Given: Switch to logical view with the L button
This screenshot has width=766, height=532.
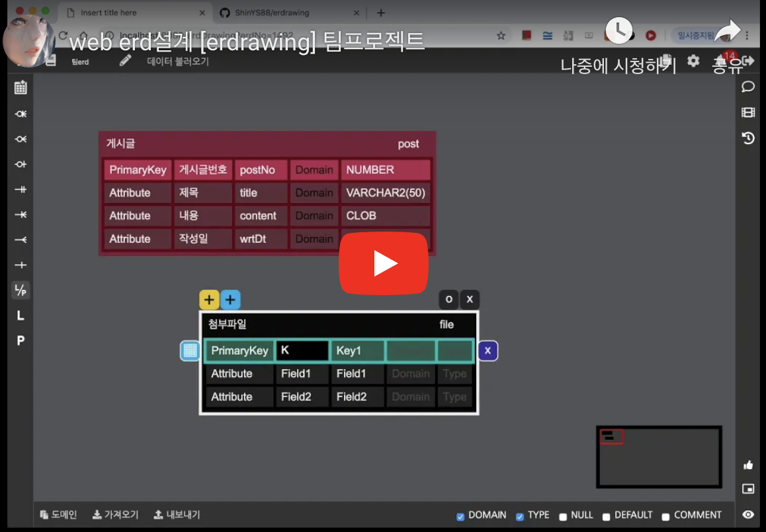Looking at the screenshot, I should click(20, 316).
